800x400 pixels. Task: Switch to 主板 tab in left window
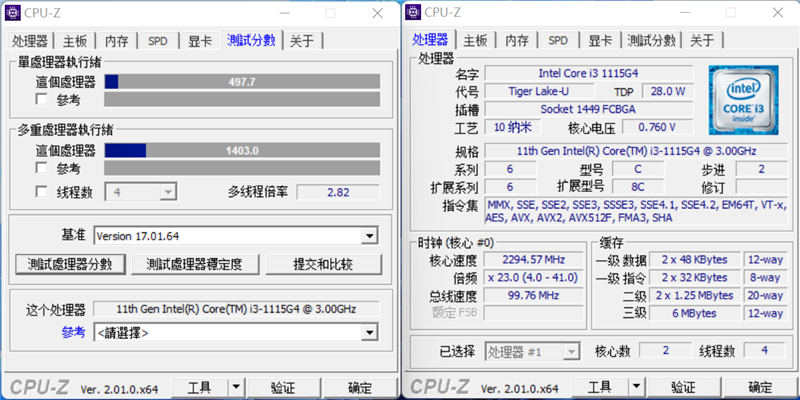[75, 41]
